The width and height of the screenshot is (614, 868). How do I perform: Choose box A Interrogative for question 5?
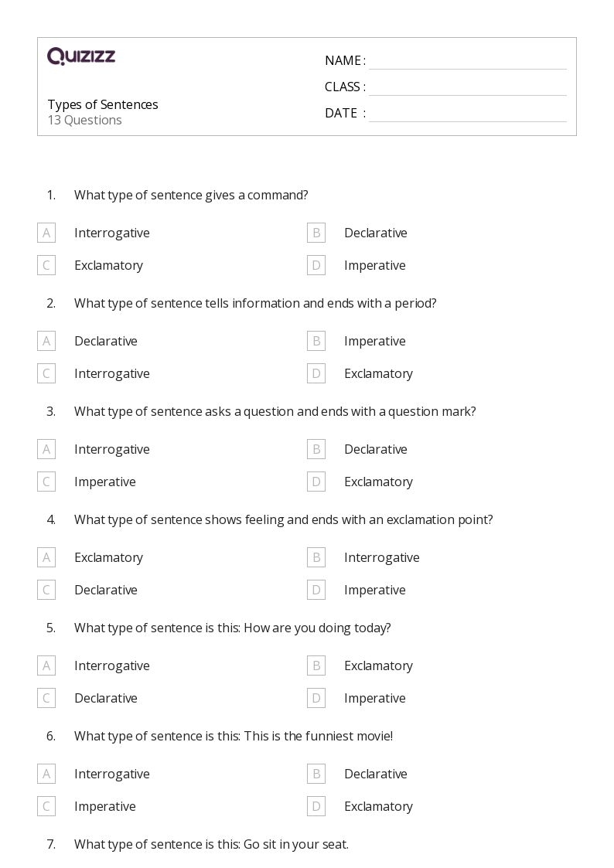click(46, 665)
